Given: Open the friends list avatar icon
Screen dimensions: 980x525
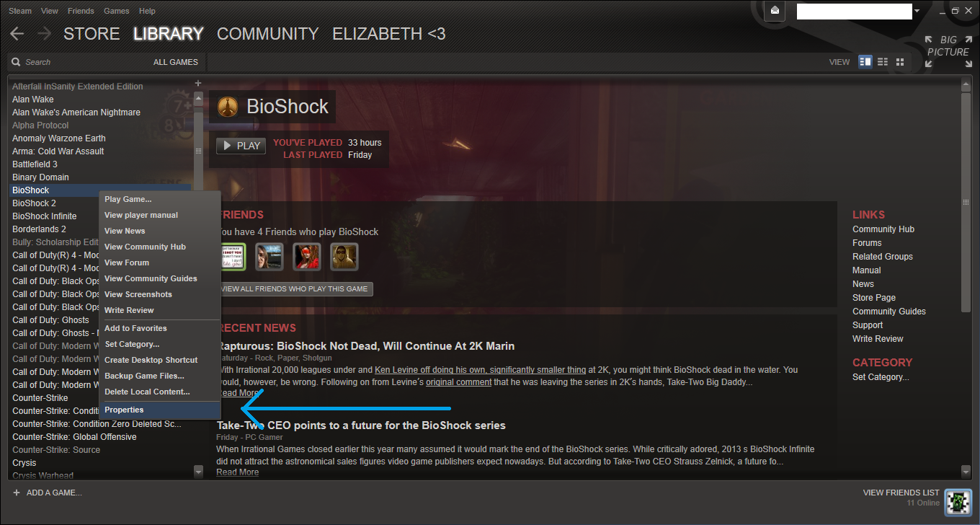Looking at the screenshot, I should (x=958, y=501).
